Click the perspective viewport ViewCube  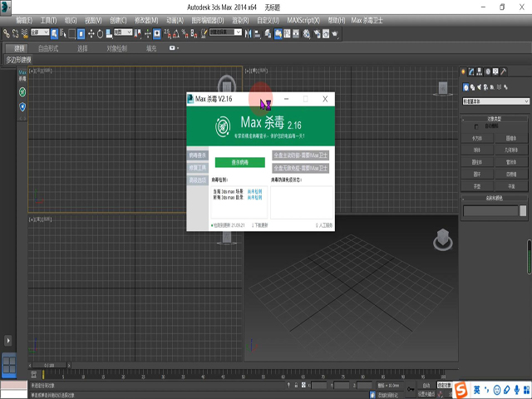coord(443,239)
